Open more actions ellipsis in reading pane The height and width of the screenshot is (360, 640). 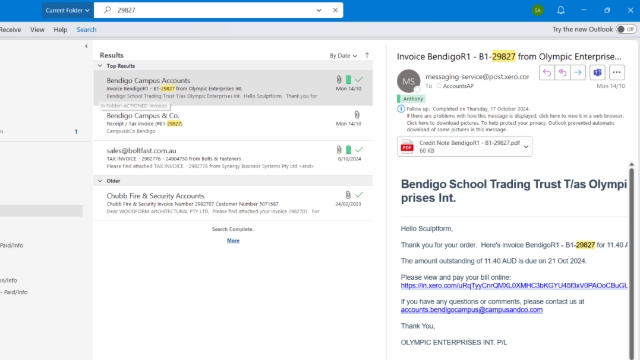(616, 73)
